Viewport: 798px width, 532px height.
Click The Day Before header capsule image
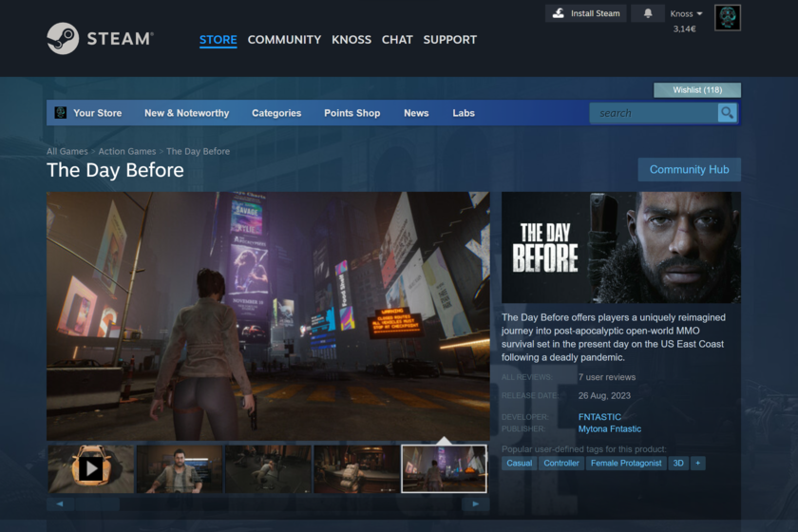[x=621, y=247]
